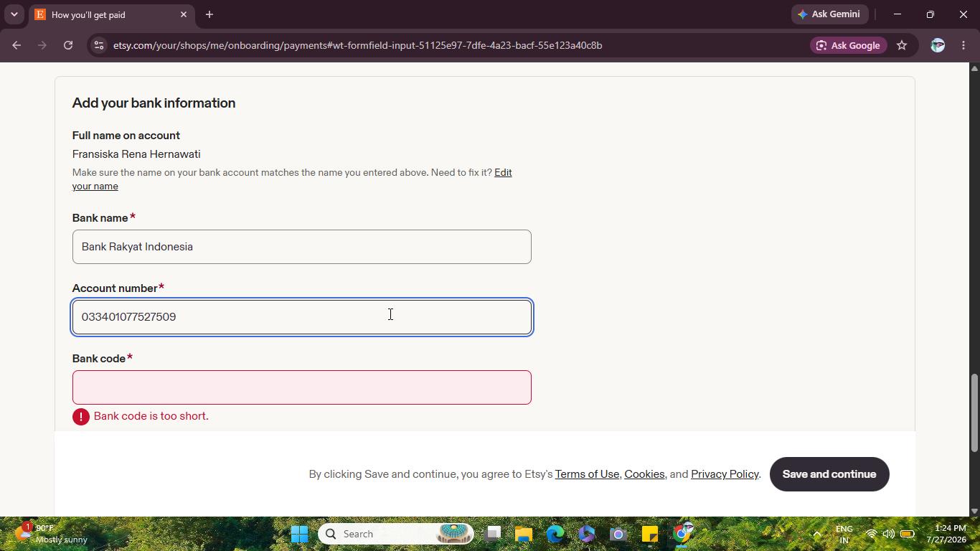Open Task View from taskbar
The height and width of the screenshot is (551, 980).
coord(492,534)
